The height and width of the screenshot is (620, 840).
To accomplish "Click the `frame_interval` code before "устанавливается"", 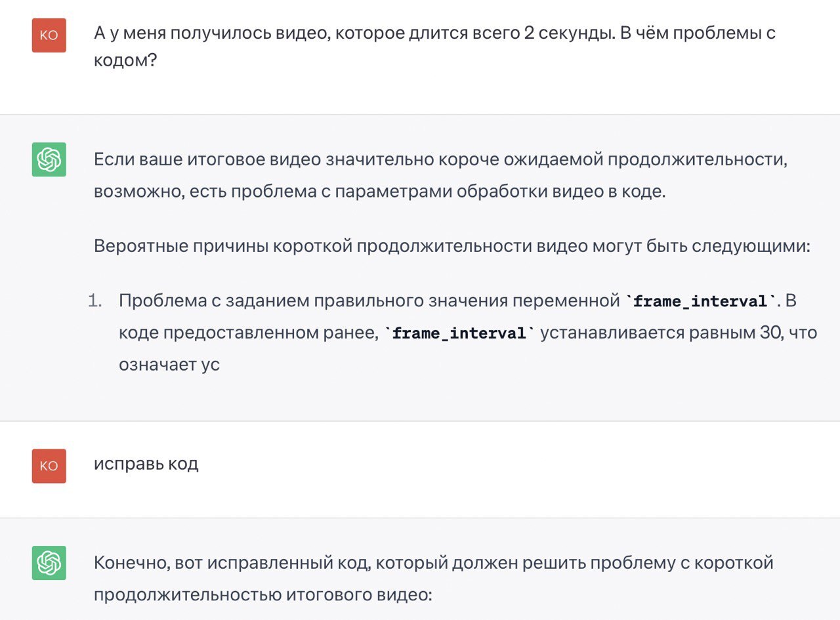I will (x=459, y=333).
